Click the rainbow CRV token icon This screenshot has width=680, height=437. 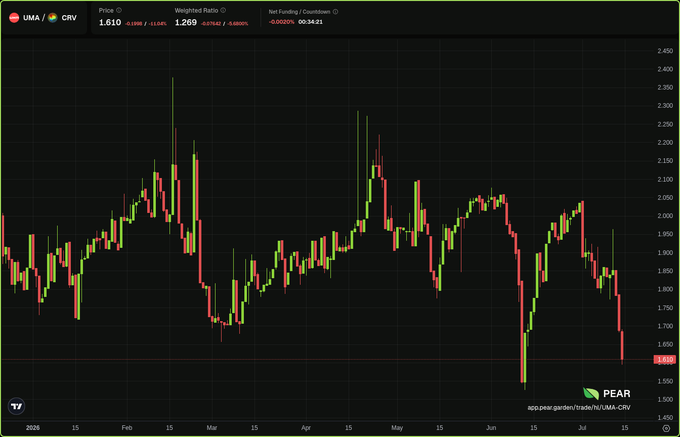[x=52, y=18]
